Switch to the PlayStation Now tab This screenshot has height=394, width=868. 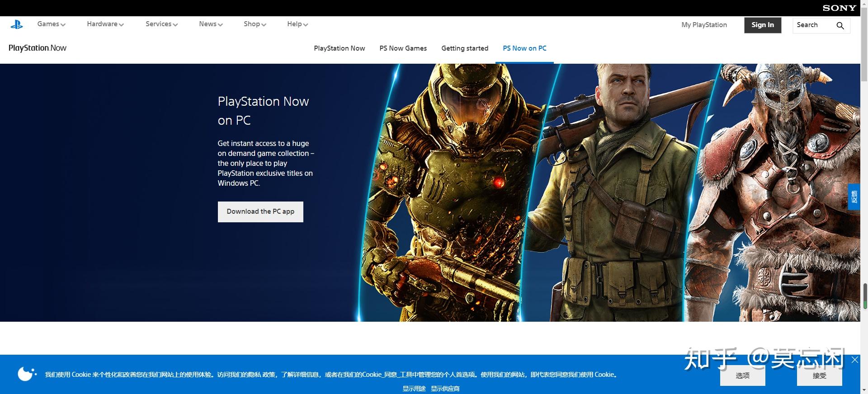340,48
